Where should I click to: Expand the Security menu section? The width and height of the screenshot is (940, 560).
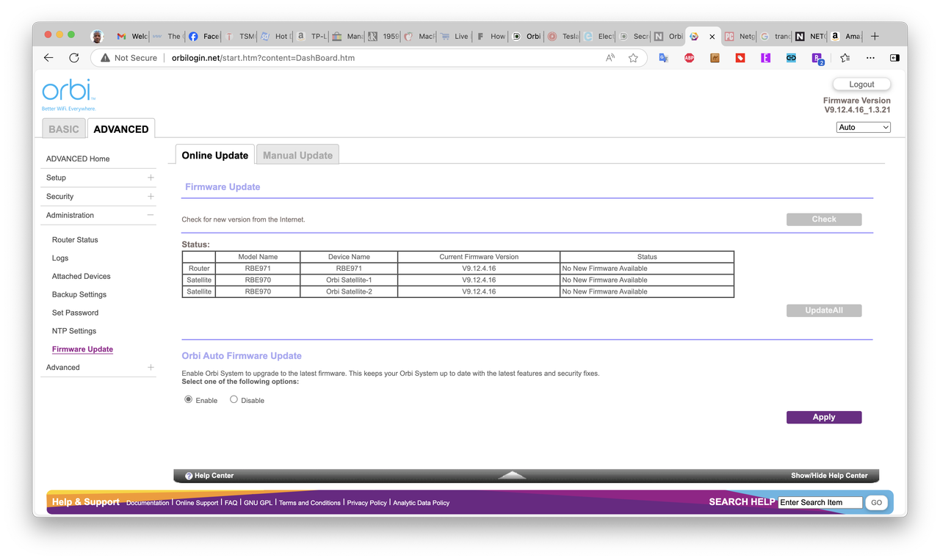click(x=151, y=196)
